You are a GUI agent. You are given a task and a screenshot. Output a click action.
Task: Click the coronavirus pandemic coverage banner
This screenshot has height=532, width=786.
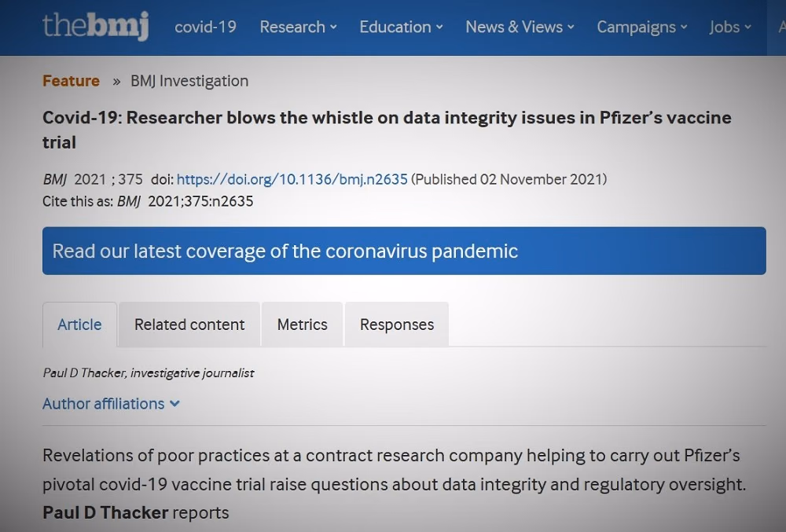click(x=404, y=251)
